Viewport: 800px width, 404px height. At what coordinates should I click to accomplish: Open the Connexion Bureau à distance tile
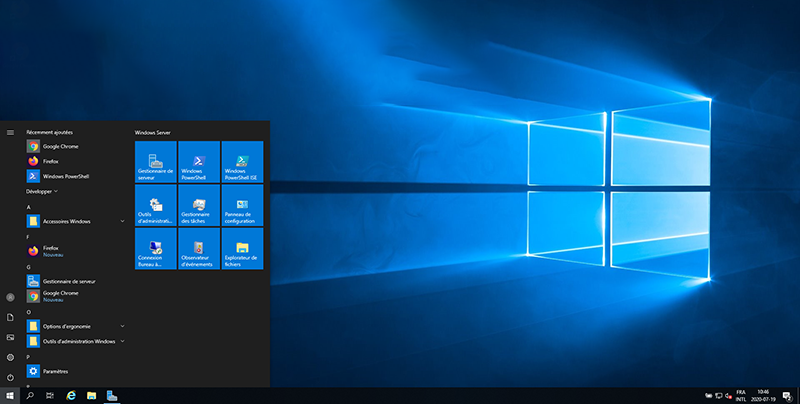point(156,248)
